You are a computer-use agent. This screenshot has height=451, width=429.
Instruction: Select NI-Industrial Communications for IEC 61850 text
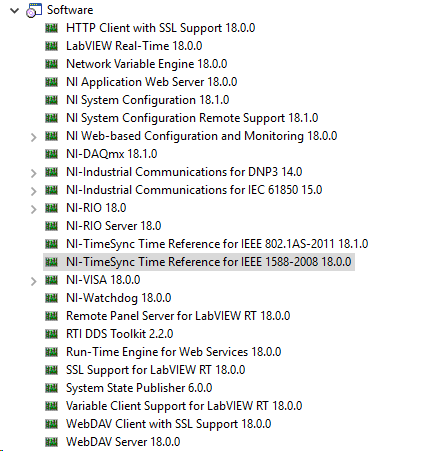tap(194, 190)
